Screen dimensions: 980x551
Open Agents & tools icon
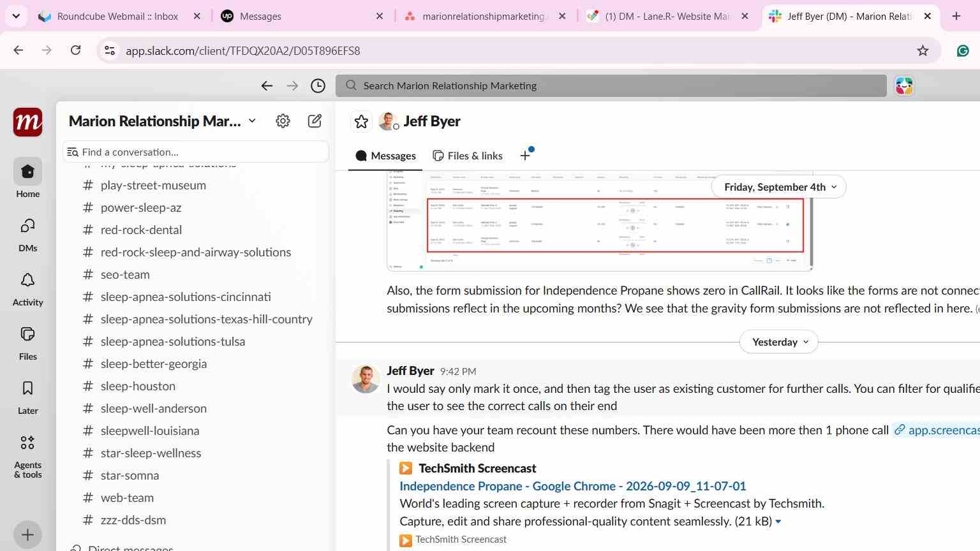point(27,443)
